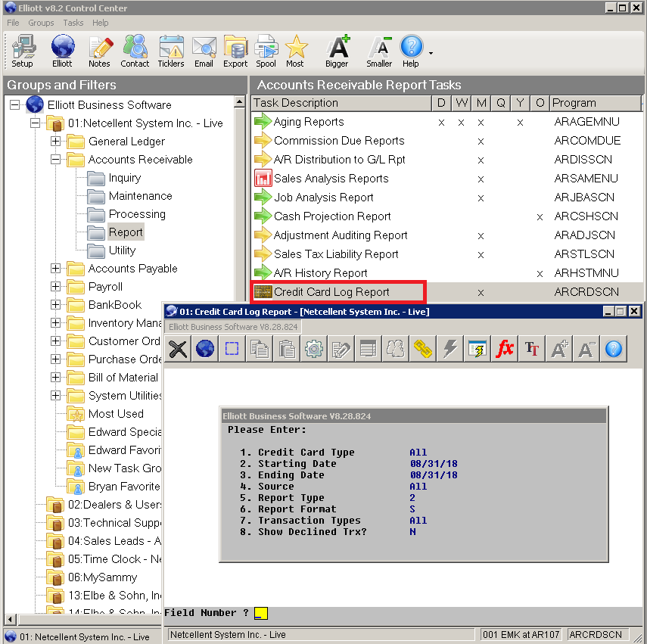Collapse the 01:Netcellent System Inc. - Live node
The width and height of the screenshot is (647, 644).
pyautogui.click(x=35, y=123)
